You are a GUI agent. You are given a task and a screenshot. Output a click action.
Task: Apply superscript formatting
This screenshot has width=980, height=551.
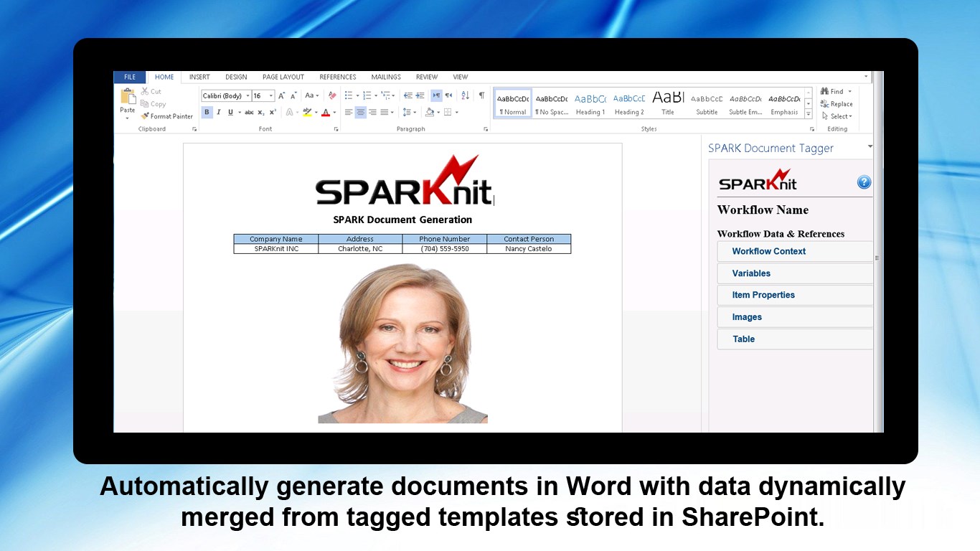273,113
